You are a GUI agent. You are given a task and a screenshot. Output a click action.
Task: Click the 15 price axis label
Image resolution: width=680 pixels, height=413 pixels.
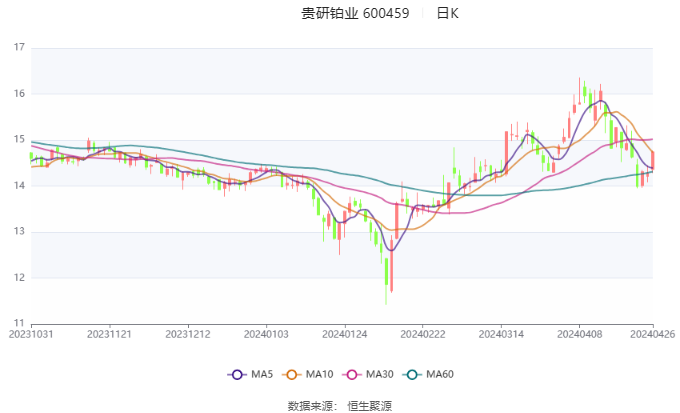(x=19, y=140)
